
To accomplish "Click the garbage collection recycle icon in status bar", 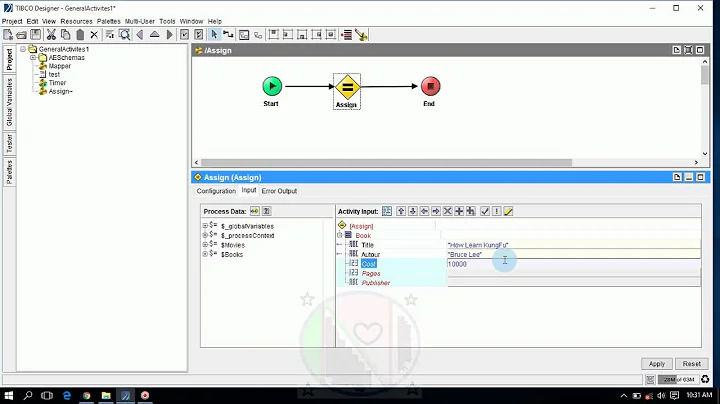I will tap(705, 379).
